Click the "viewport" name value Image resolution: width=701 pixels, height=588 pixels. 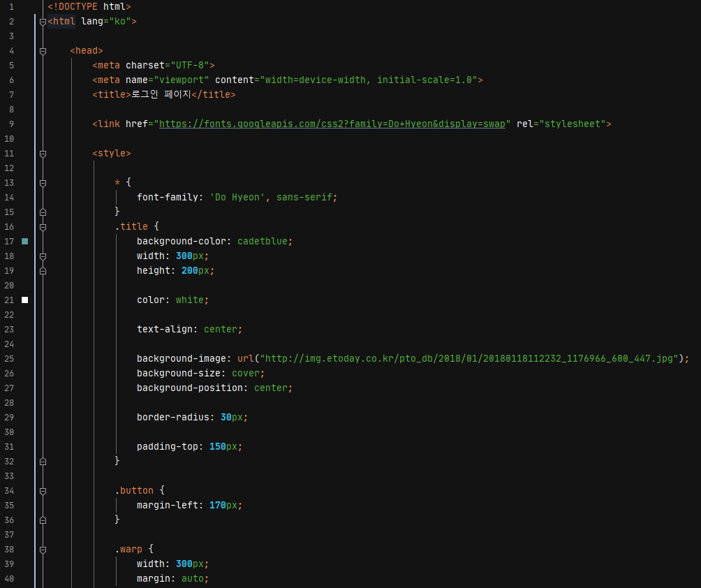(x=182, y=80)
